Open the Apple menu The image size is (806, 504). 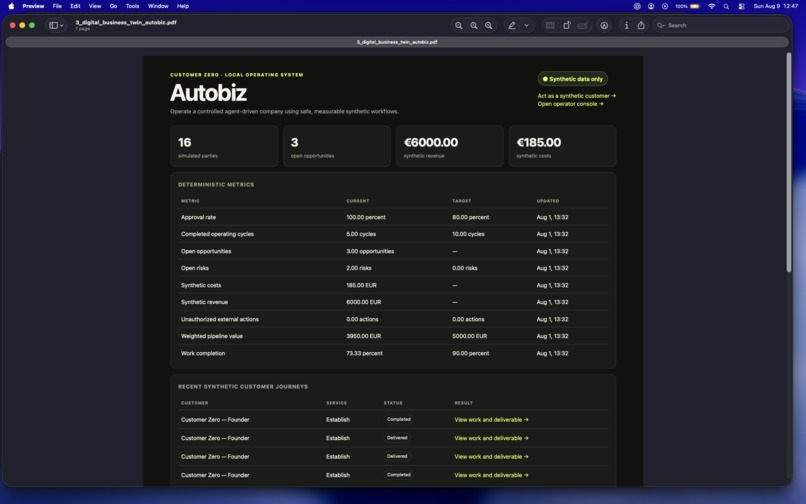click(x=11, y=6)
